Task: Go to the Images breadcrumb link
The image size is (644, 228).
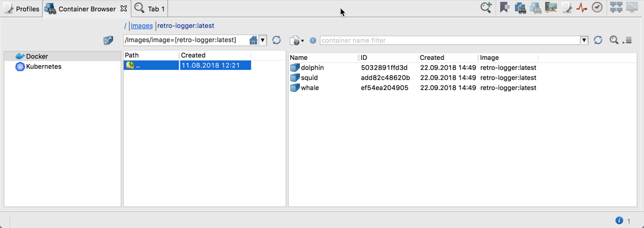Action: click(x=142, y=25)
